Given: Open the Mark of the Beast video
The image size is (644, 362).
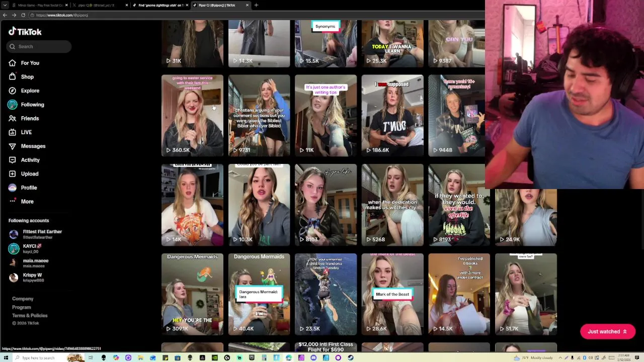Looking at the screenshot, I should point(392,294).
